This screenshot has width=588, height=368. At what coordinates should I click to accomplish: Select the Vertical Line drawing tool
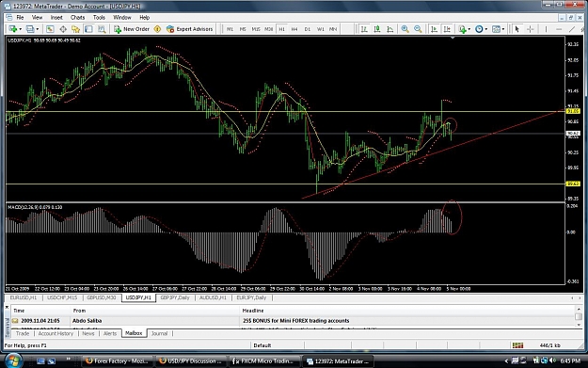click(546, 29)
